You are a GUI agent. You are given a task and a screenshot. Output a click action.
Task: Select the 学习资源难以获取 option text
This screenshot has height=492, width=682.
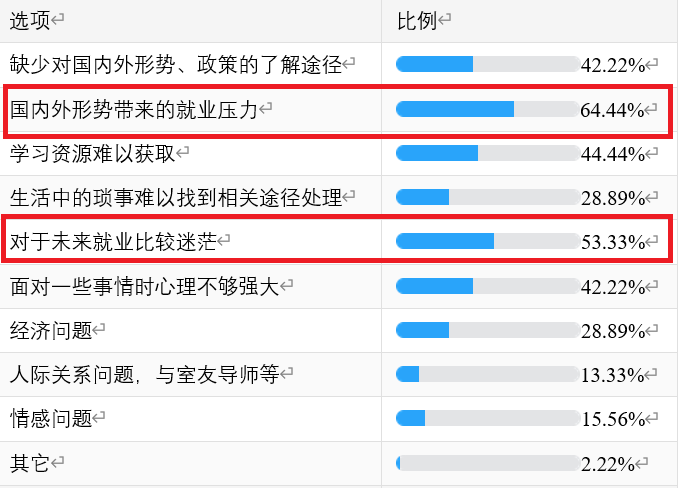(92, 153)
